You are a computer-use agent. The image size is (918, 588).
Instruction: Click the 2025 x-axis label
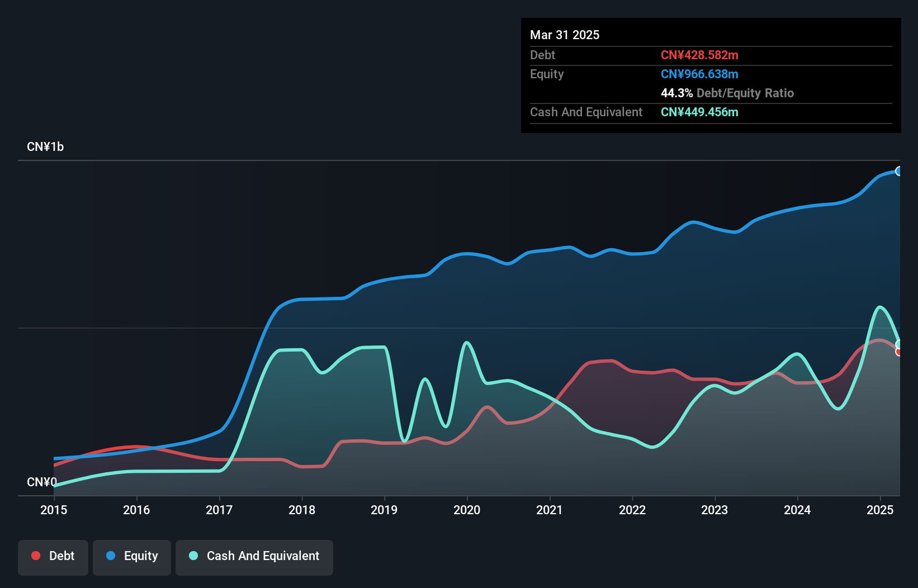[880, 510]
